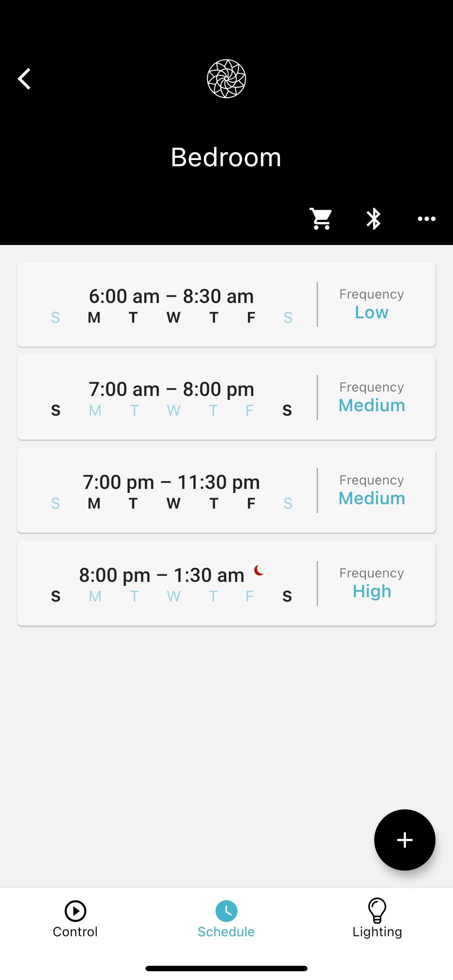This screenshot has width=453, height=980.
Task: Add new schedule with plus button
Action: 404,840
